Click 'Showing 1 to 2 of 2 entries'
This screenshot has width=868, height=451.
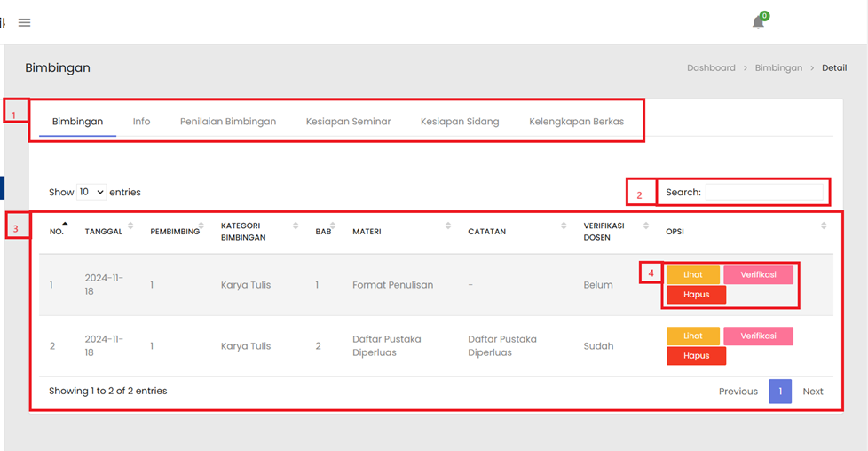[108, 391]
